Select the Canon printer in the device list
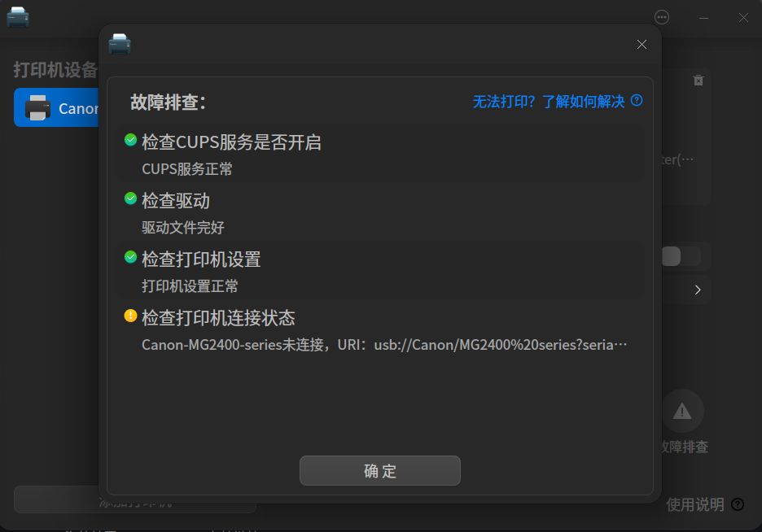The image size is (762, 532). pyautogui.click(x=56, y=107)
